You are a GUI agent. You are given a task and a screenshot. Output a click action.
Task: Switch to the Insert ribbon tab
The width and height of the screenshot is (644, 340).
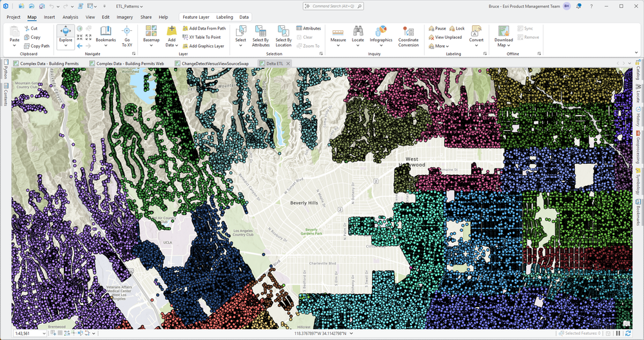click(x=49, y=17)
